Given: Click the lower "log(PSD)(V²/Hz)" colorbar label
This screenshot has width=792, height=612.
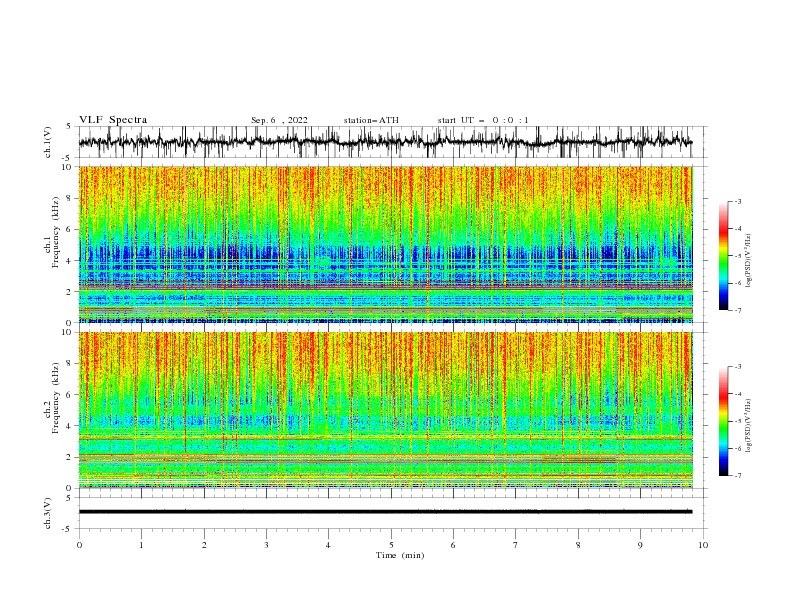Looking at the screenshot, I should [x=748, y=426].
